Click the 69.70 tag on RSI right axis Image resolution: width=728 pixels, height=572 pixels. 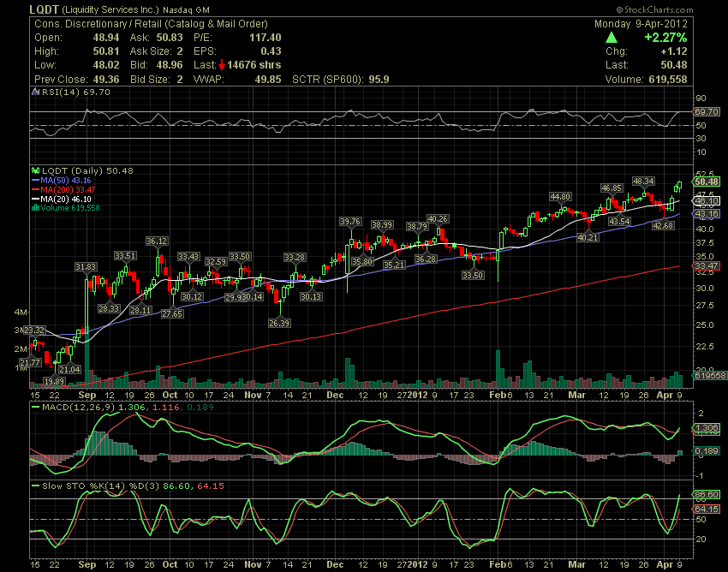coord(707,112)
